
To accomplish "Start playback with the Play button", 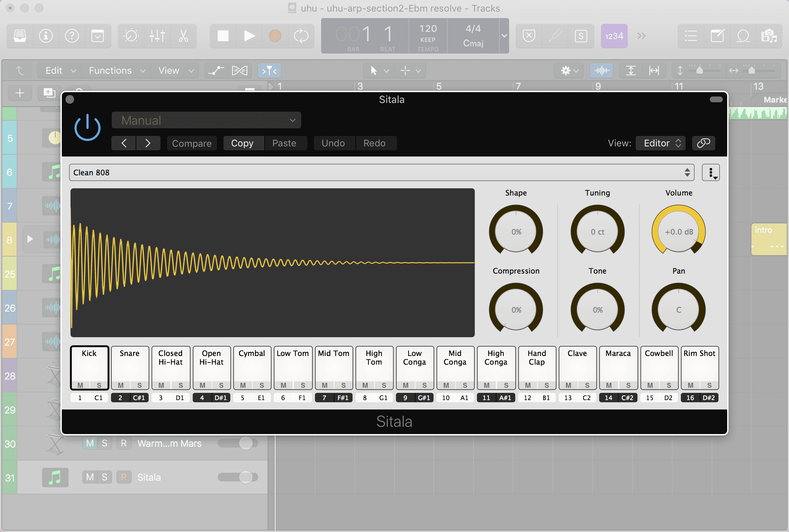I will 249,36.
